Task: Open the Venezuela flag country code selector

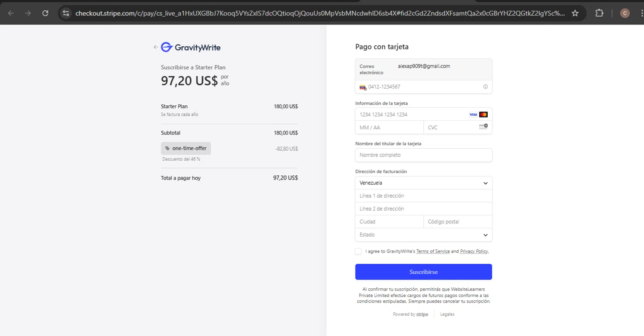Action: [363, 87]
